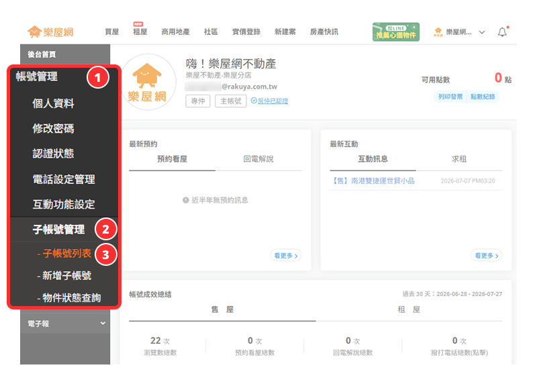The width and height of the screenshot is (537, 392).
Task: Open the 社區 menu
Action: coord(211,32)
